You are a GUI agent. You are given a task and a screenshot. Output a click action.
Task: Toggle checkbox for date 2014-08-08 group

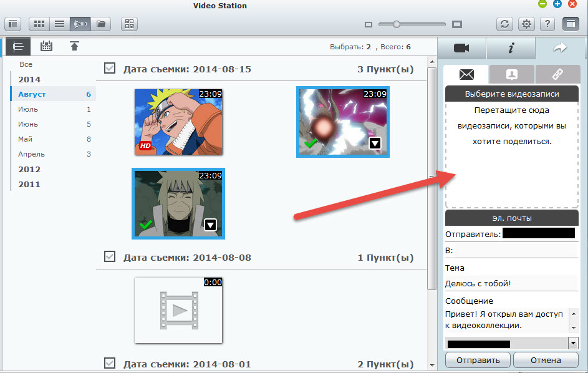click(110, 257)
